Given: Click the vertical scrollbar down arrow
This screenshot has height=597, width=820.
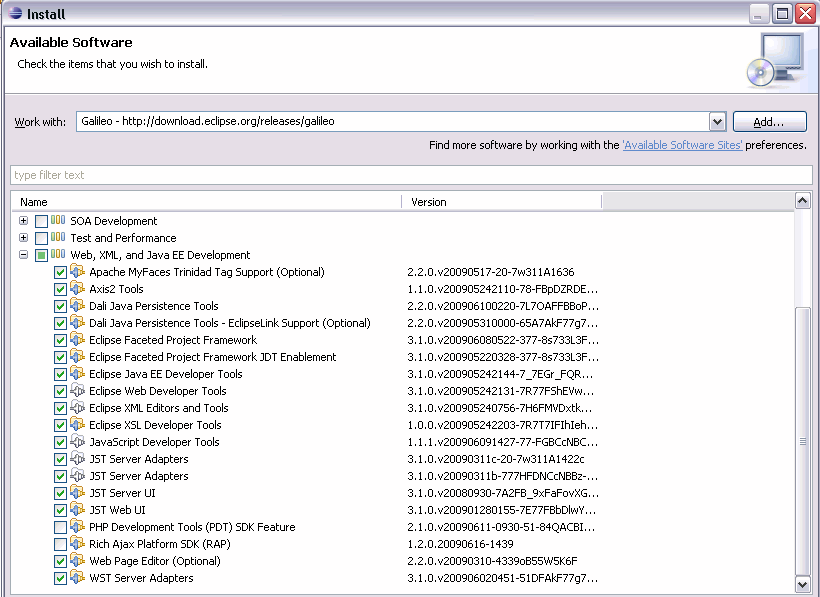Looking at the screenshot, I should click(x=802, y=584).
